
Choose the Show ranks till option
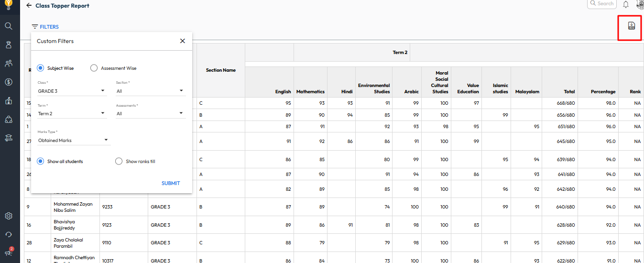pyautogui.click(x=119, y=162)
